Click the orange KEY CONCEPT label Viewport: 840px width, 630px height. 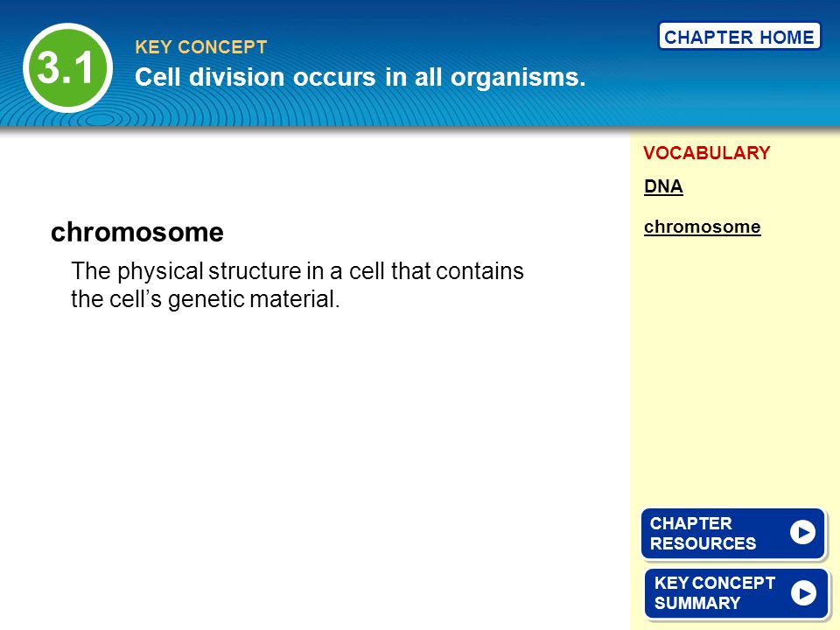click(201, 47)
